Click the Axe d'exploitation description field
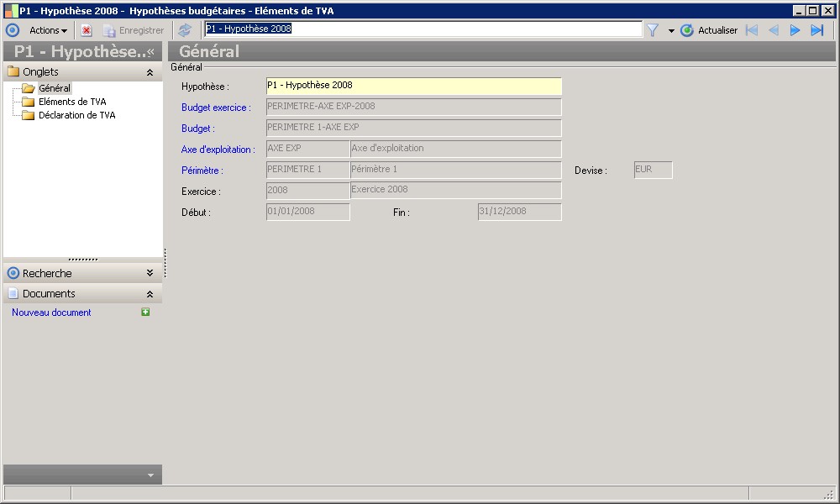840x504 pixels. 456,149
